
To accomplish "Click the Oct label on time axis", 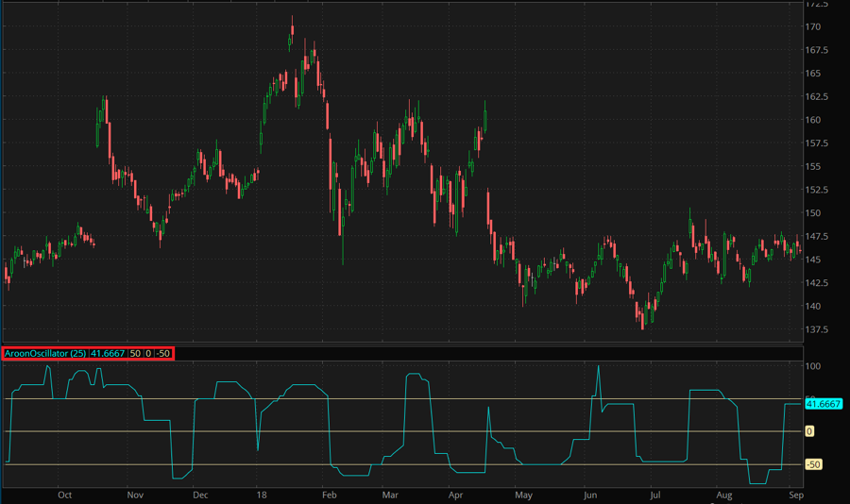I will [65, 495].
